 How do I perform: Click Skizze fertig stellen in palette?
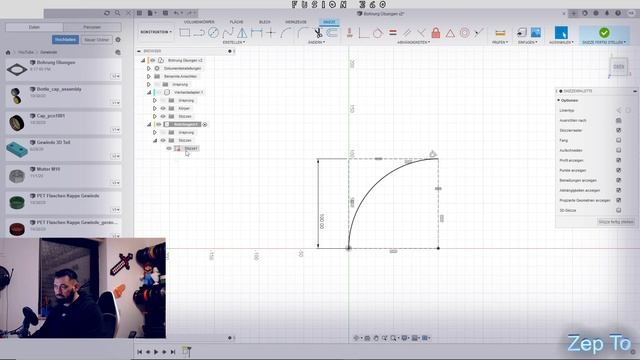[x=616, y=222]
